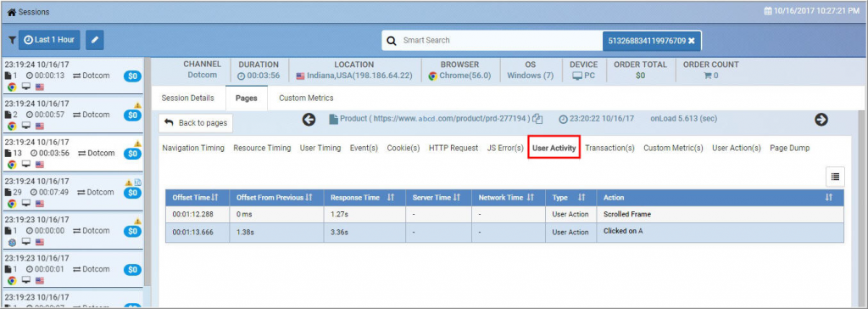Select the session with 29 pages
This screenshot has height=309, width=868.
pyautogui.click(x=72, y=192)
